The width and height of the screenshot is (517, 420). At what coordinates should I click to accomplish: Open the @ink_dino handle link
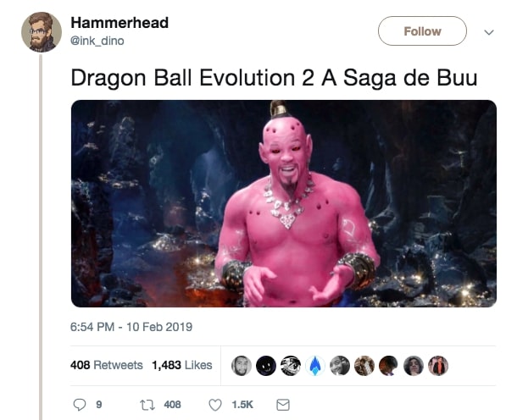[97, 41]
